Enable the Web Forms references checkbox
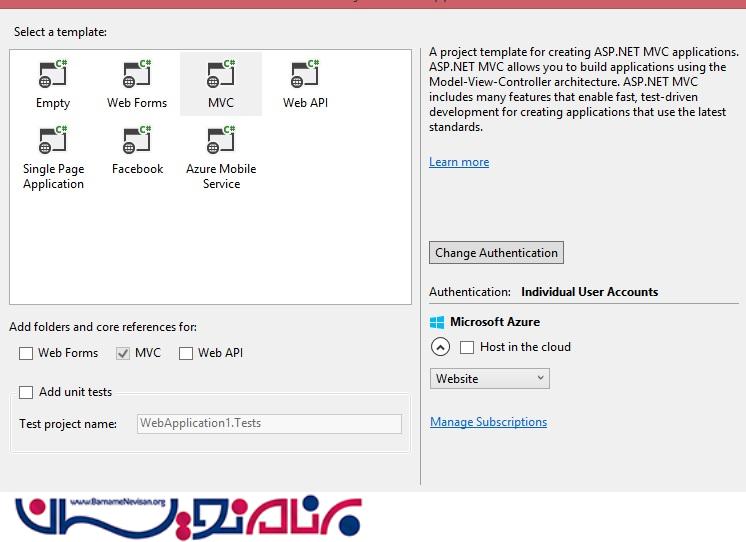This screenshot has height=542, width=746. point(26,353)
